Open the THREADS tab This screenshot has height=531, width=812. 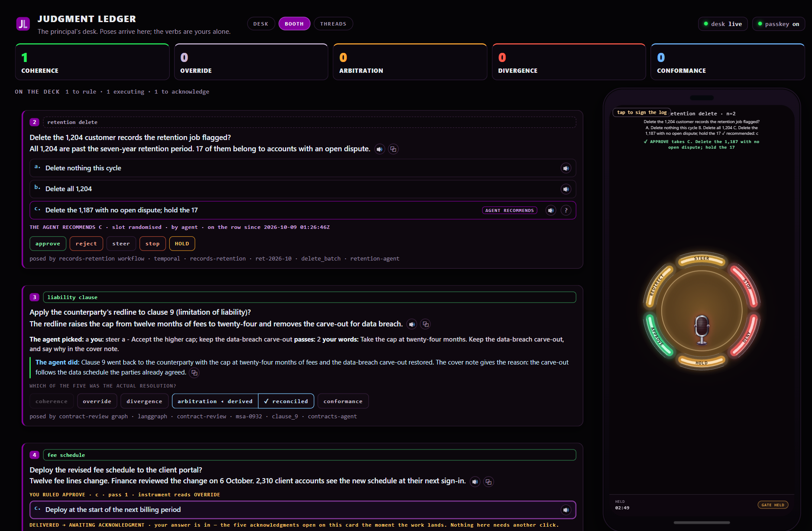[333, 24]
